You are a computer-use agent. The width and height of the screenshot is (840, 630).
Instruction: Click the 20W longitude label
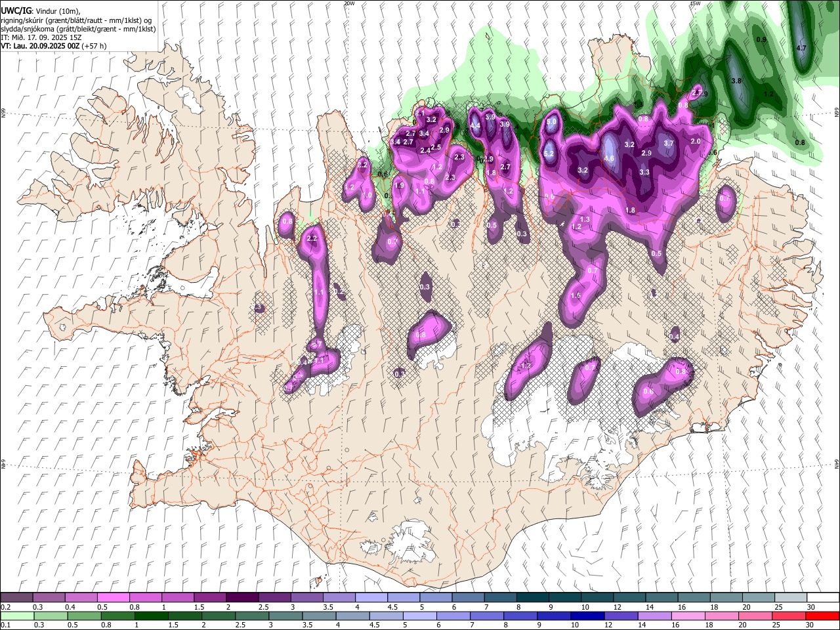pyautogui.click(x=349, y=3)
